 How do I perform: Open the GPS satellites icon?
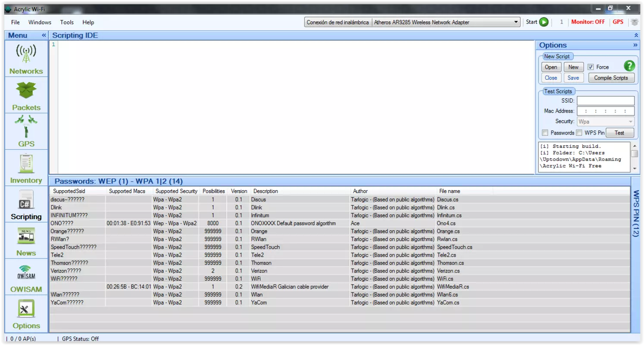[26, 127]
